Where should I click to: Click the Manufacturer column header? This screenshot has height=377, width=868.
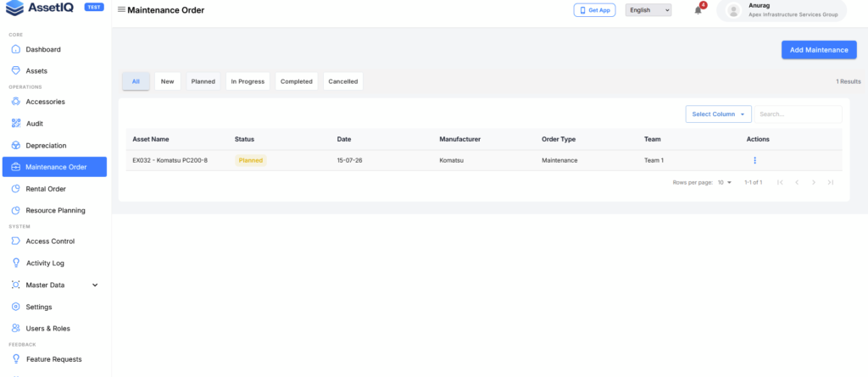pos(459,140)
